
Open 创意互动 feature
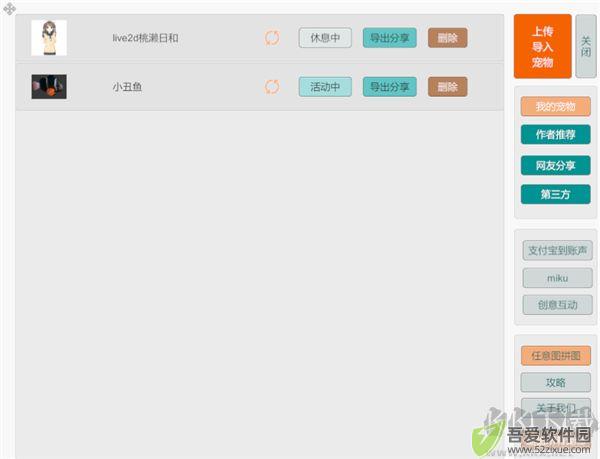pos(558,305)
